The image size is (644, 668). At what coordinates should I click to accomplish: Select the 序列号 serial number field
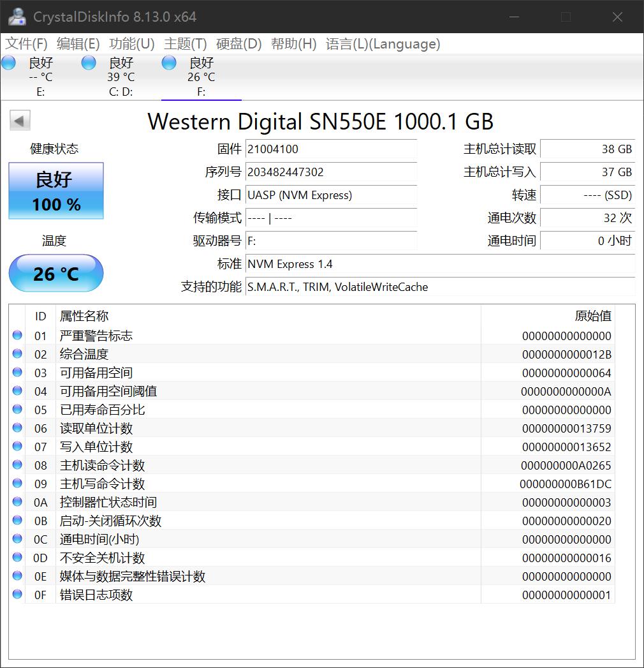[x=331, y=172]
